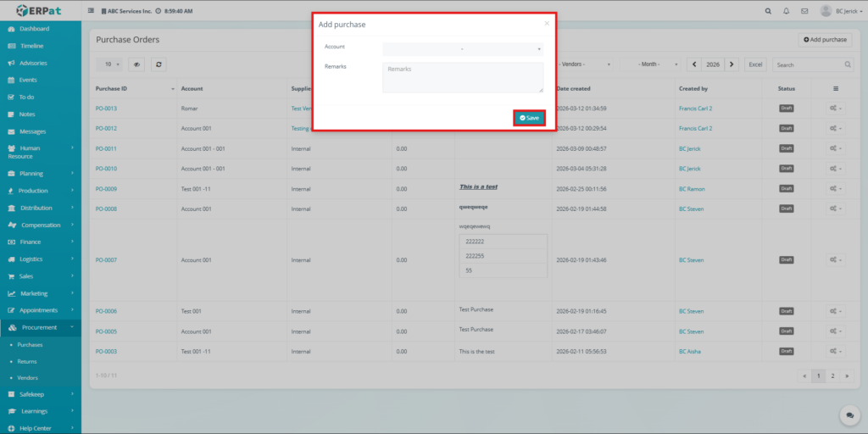Toggle sidebar with hamburger menu icon
868x434 pixels.
(92, 11)
